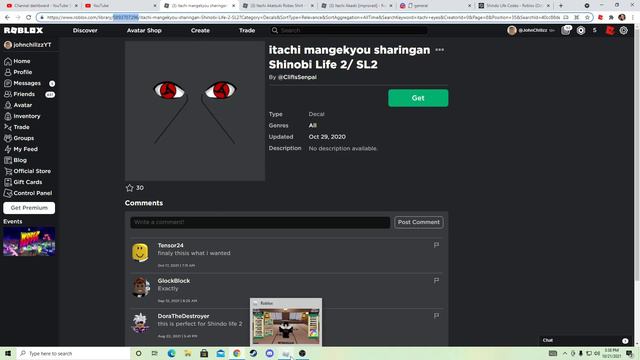Bookmark this page with the star icon
This screenshot has height=360, width=640.
point(587,18)
